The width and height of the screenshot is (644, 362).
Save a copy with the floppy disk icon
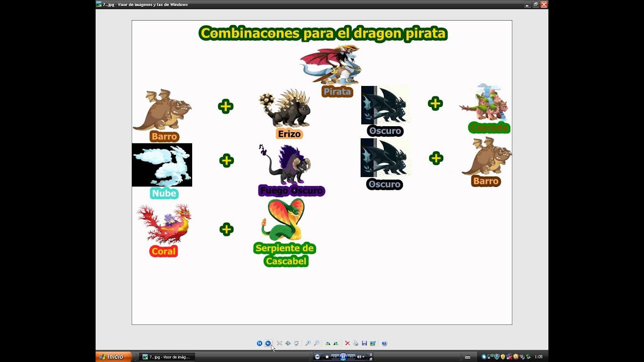pos(364,343)
